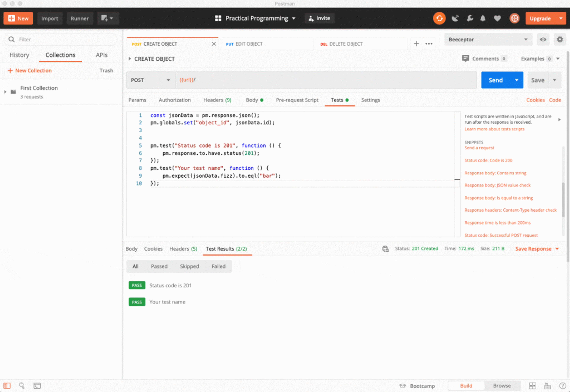Switch to the APIs tab
570x392 pixels.
click(x=101, y=55)
